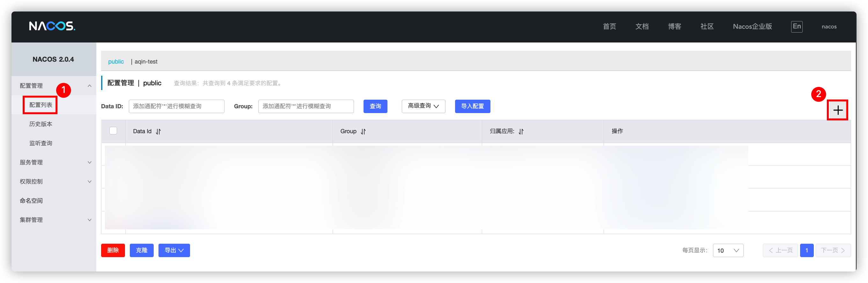The image size is (868, 283).
Task: Tick the select-all checkbox in table header
Action: [x=113, y=131]
